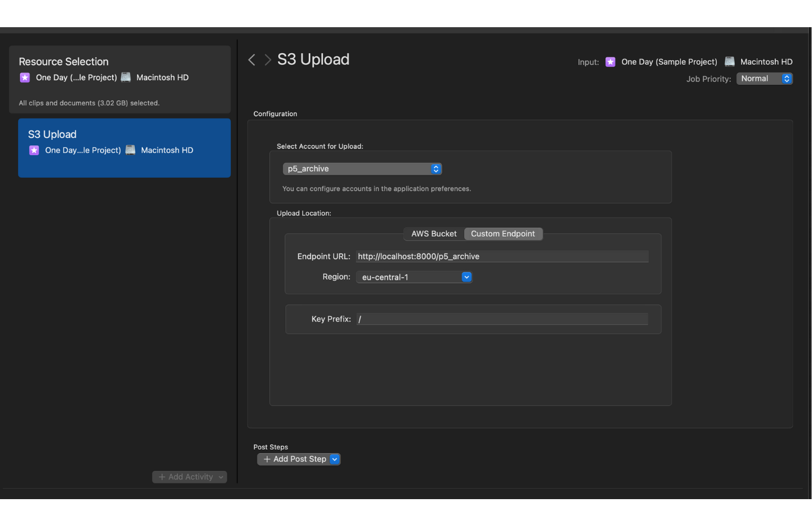Click drive icon in S3 Upload card

[x=131, y=150]
